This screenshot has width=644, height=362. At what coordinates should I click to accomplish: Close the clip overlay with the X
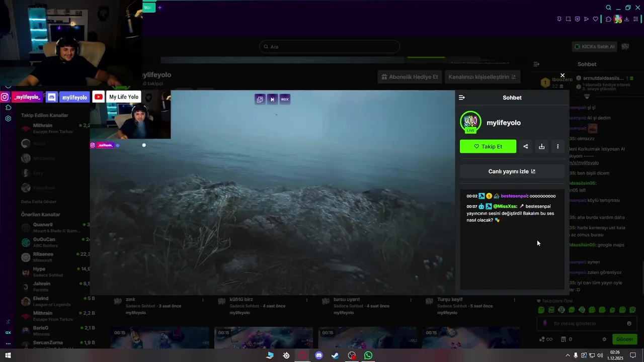pyautogui.click(x=562, y=75)
